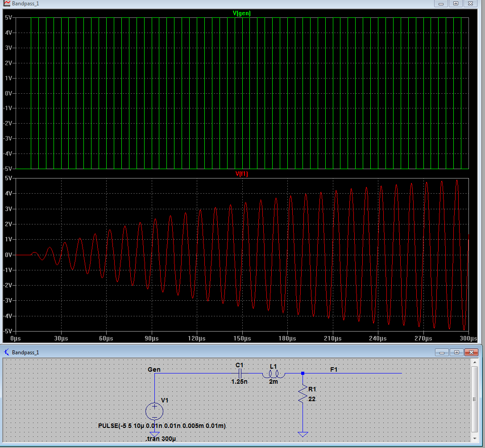
Task: Click the 1.25n capacitor value text
Action: point(239,382)
